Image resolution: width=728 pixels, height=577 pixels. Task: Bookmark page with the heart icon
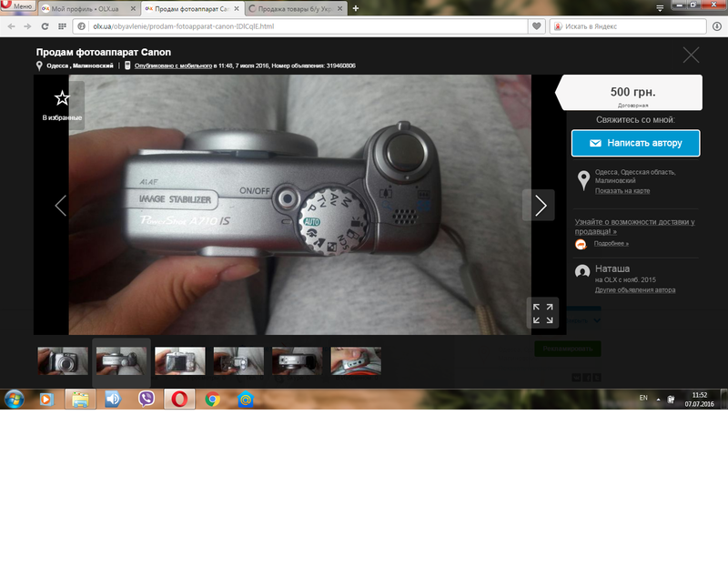(536, 26)
